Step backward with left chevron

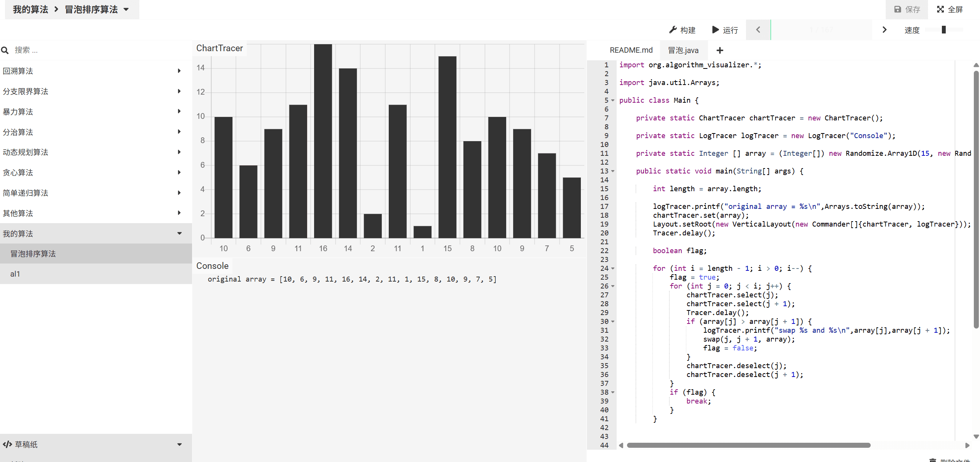coord(758,30)
